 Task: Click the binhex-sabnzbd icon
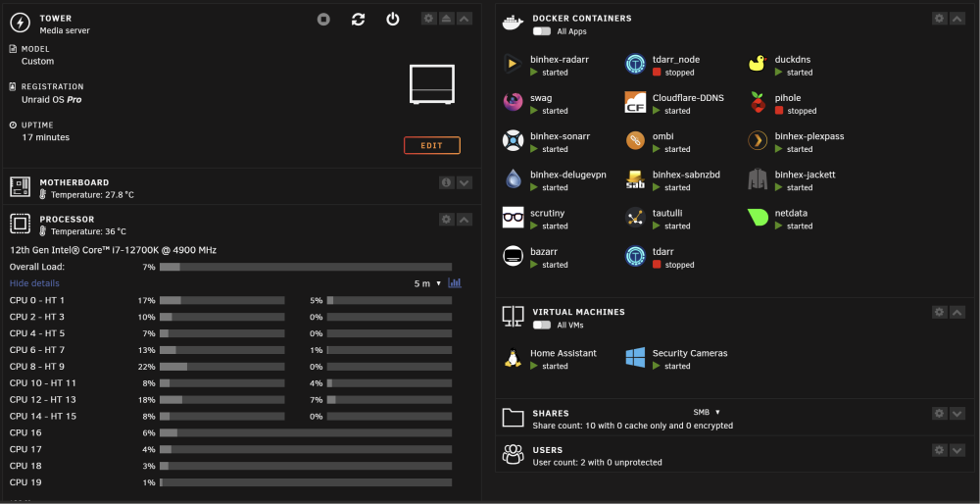[636, 178]
